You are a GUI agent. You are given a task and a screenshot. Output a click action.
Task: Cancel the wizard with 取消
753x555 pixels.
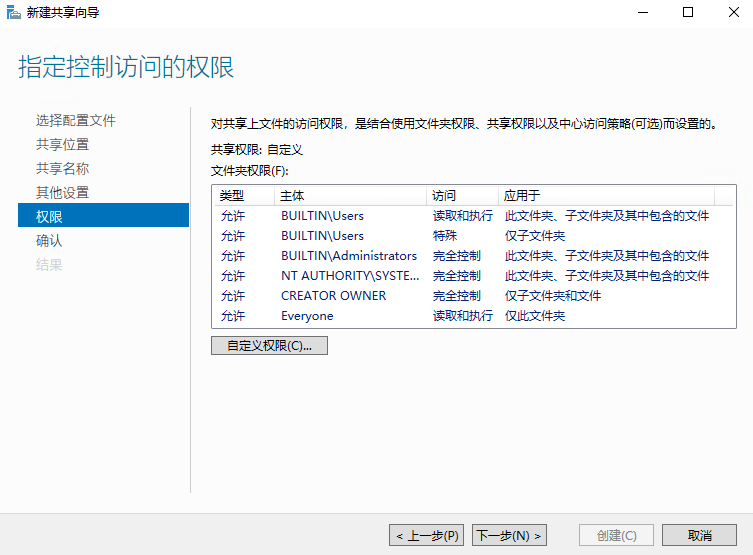pyautogui.click(x=700, y=535)
